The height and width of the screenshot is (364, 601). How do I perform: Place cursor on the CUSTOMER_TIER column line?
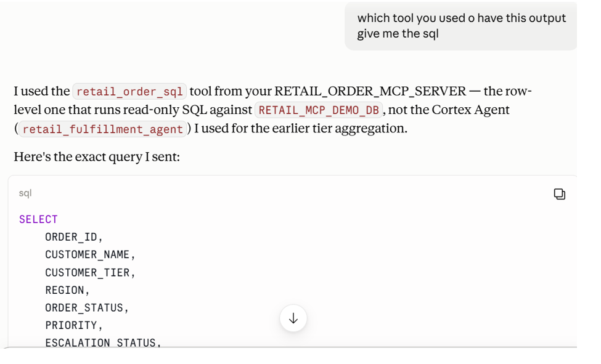coord(90,272)
